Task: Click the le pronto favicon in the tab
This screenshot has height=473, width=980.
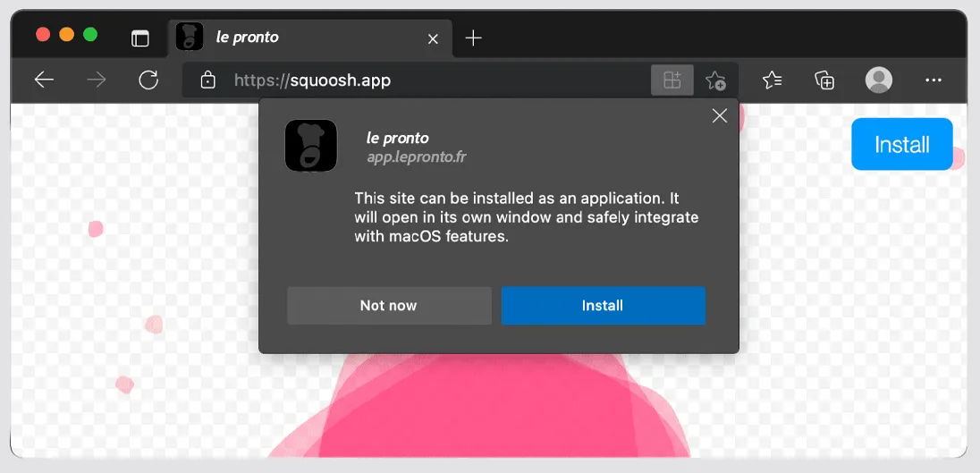Action: (x=190, y=37)
